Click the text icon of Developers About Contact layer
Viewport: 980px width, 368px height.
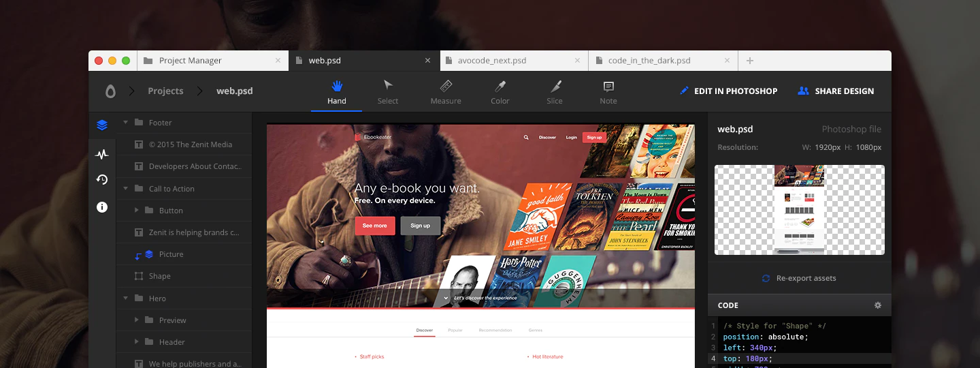click(x=139, y=166)
